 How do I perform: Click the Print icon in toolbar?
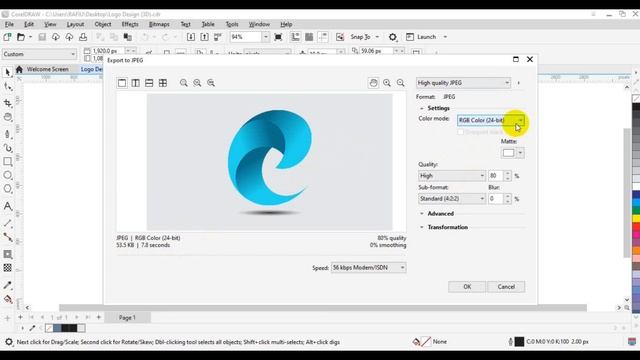83,37
